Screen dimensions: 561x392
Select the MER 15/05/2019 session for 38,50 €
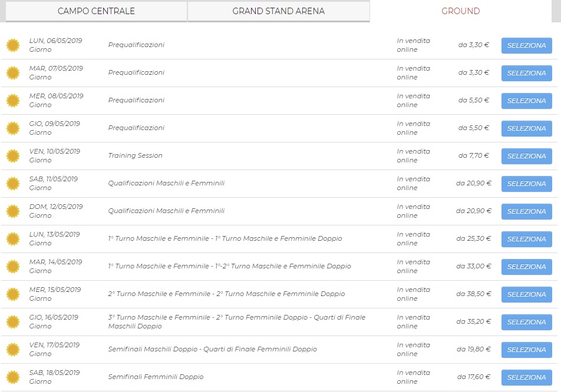coord(526,294)
